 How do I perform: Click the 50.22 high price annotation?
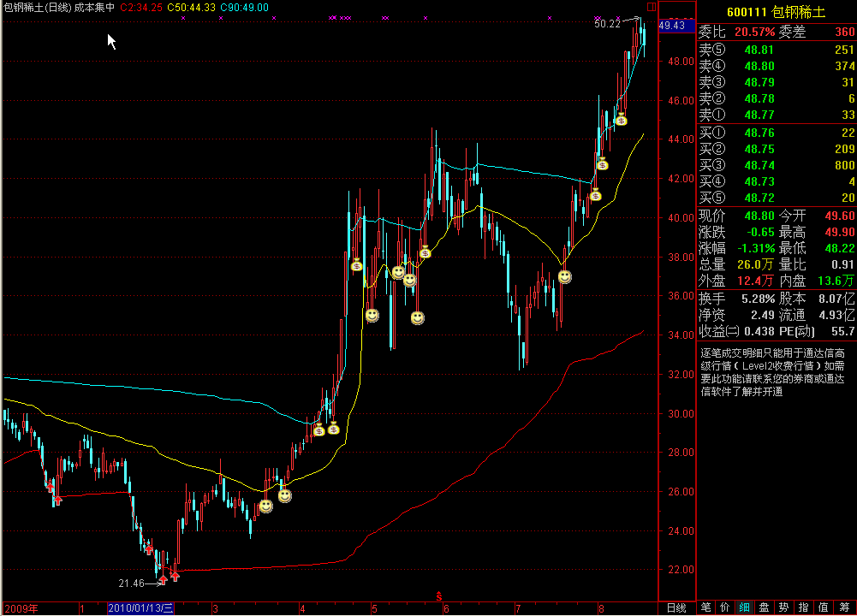click(x=607, y=24)
